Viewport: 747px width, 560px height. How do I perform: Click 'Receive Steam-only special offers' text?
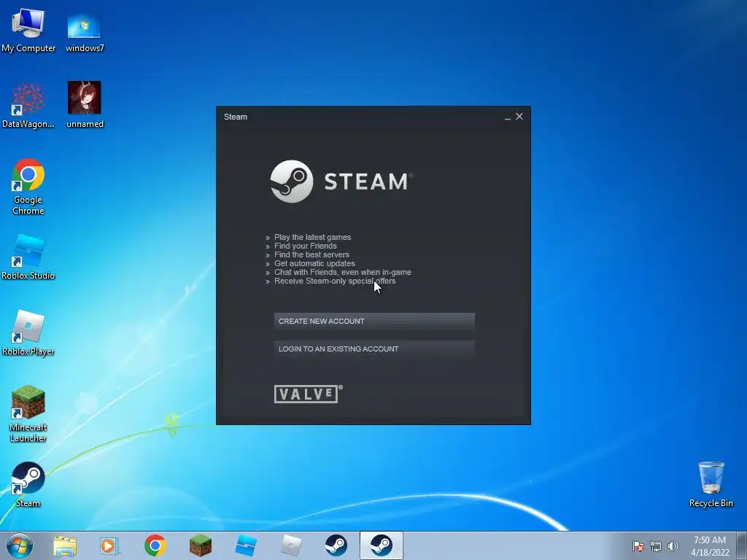(x=334, y=281)
